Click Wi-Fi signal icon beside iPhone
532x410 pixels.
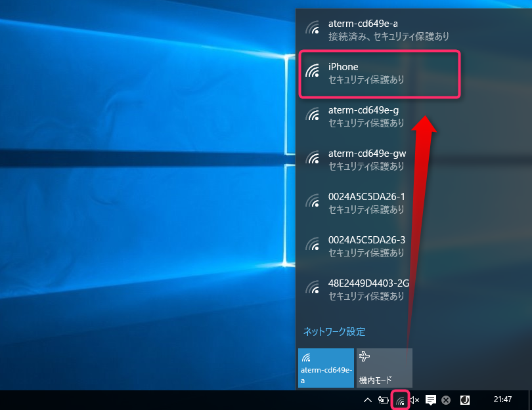[313, 71]
